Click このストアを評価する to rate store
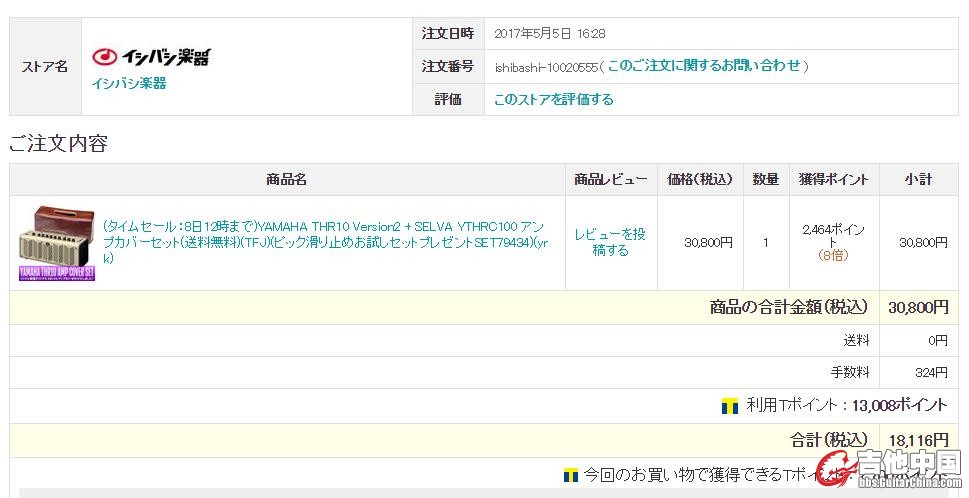 553,99
